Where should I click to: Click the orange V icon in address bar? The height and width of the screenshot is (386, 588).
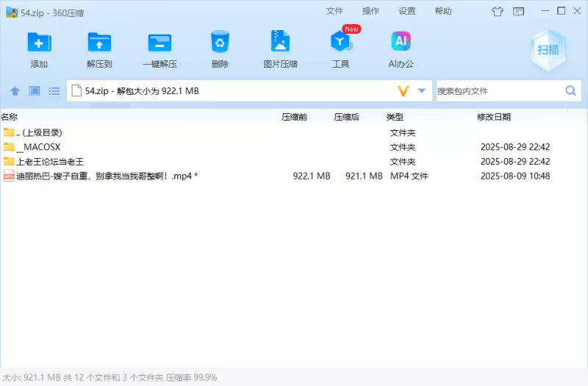(x=403, y=90)
